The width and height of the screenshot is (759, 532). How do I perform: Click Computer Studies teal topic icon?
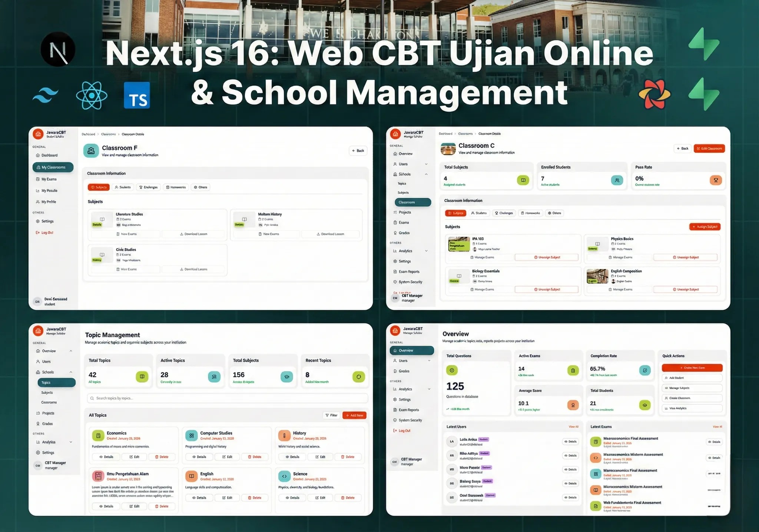coord(192,436)
